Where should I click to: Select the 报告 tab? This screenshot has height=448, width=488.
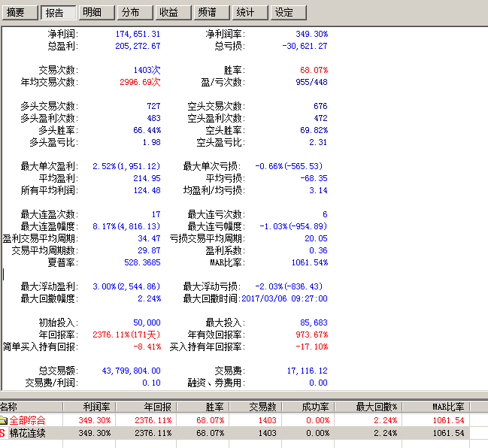pos(57,13)
